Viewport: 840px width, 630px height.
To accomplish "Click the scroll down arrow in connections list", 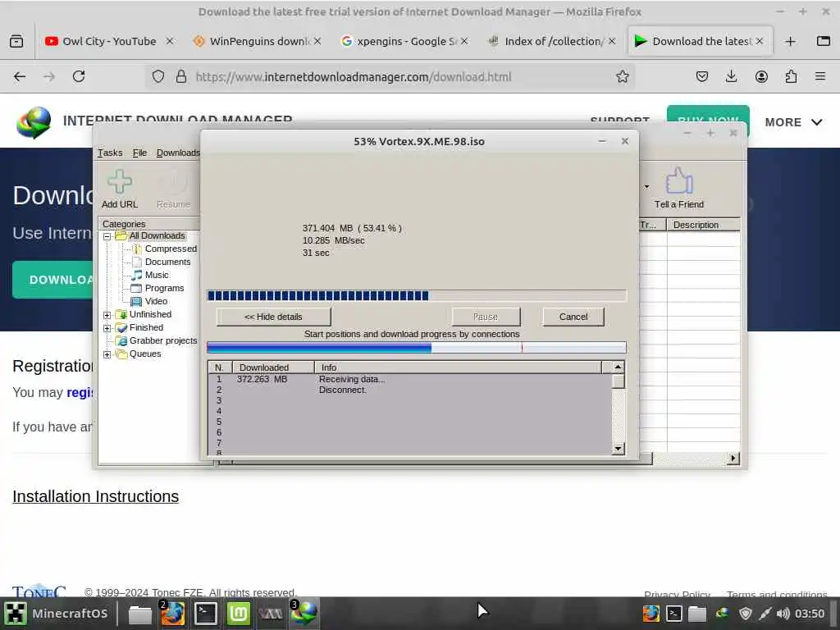I will click(x=618, y=449).
